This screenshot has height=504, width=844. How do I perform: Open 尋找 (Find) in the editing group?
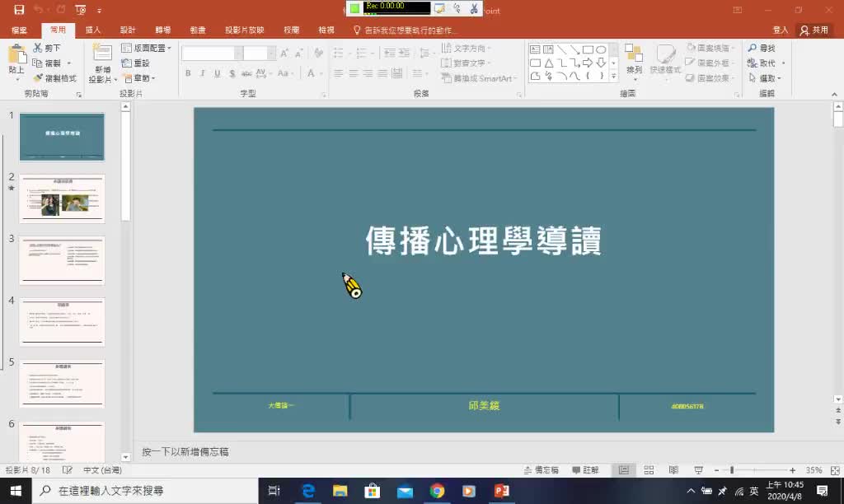762,49
